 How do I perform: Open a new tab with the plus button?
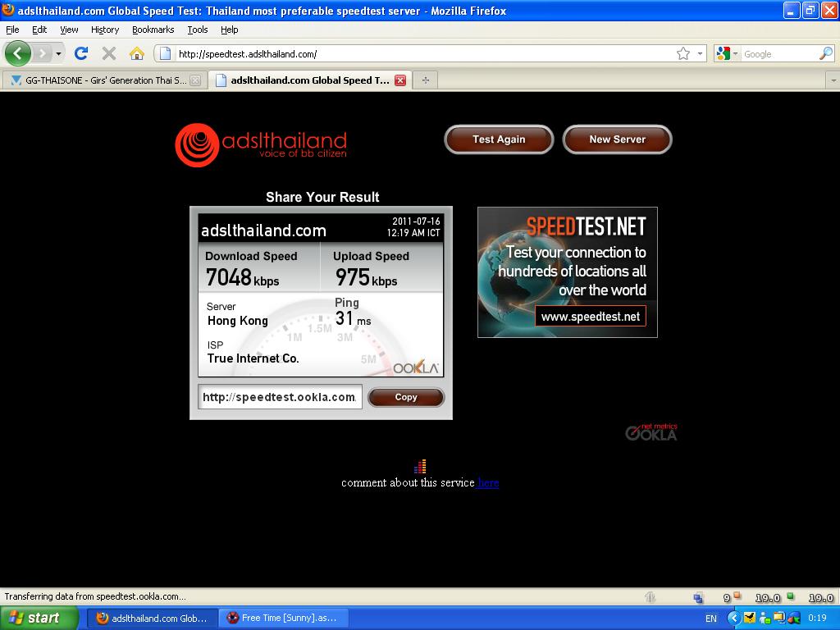(426, 80)
